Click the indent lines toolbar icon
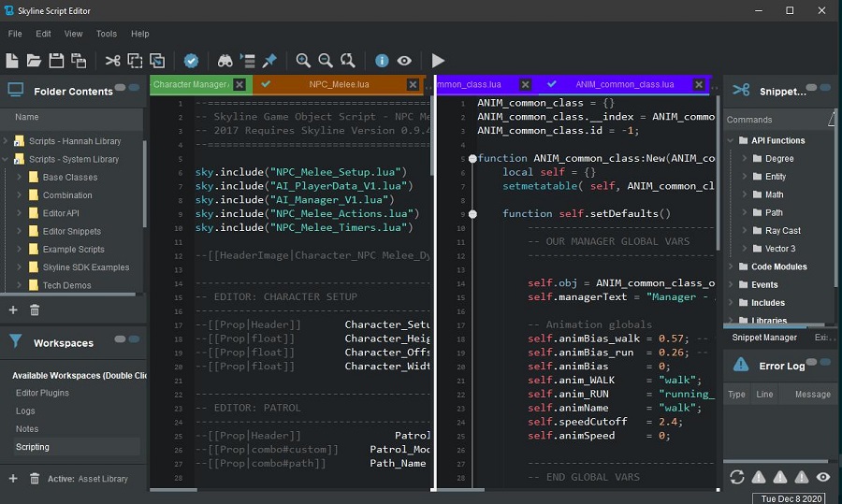 (248, 61)
